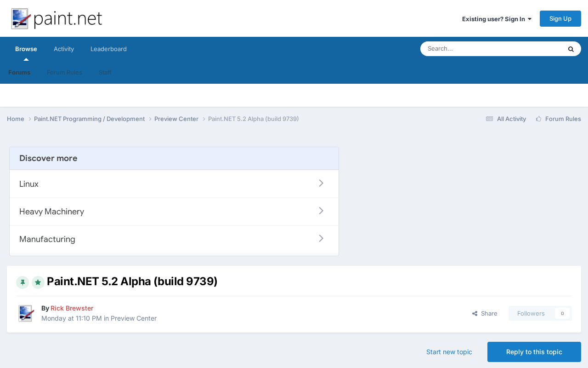This screenshot has width=588, height=368.
Task: Focus the Search input field
Action: 492,49
